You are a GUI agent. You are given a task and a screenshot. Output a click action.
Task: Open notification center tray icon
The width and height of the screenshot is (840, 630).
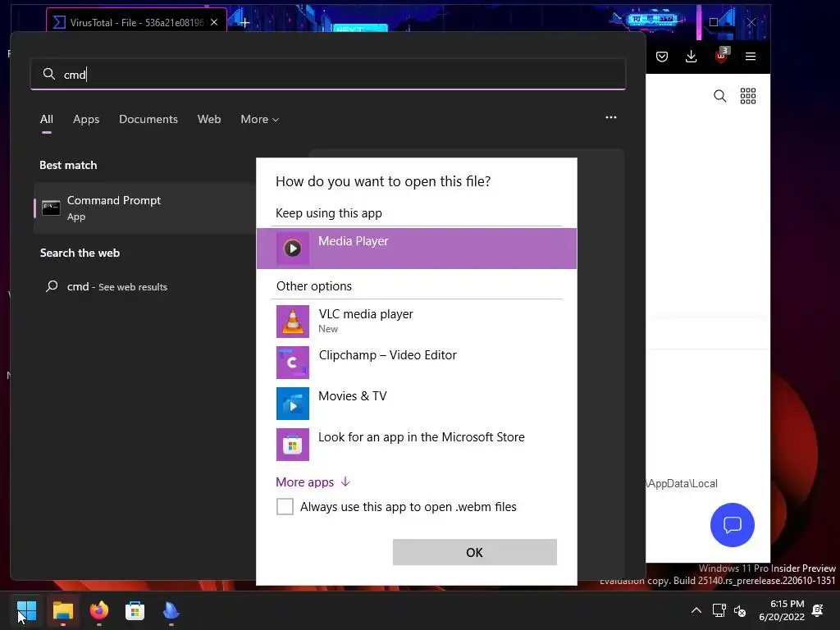(x=818, y=610)
